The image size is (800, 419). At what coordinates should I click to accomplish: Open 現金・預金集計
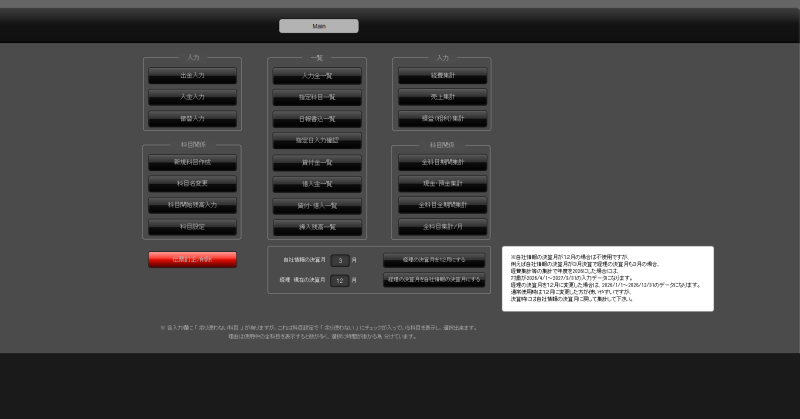[442, 184]
